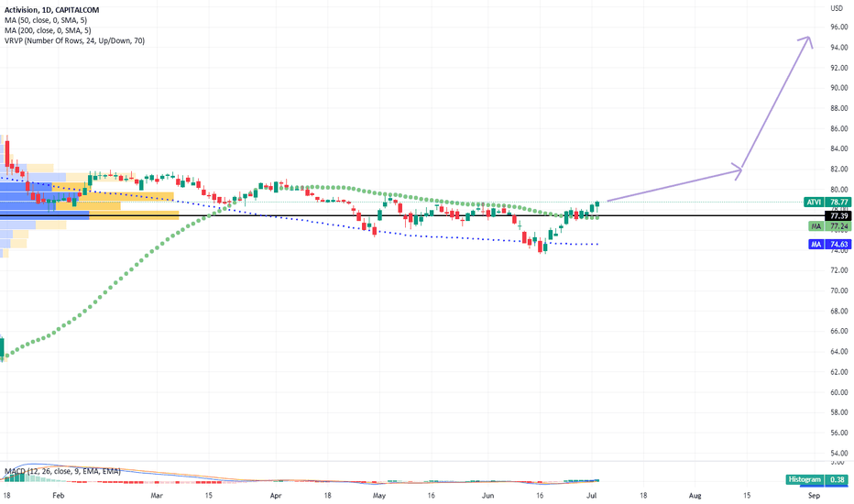The image size is (854, 504).
Task: Click the Feb date label on time axis
Action: click(59, 495)
